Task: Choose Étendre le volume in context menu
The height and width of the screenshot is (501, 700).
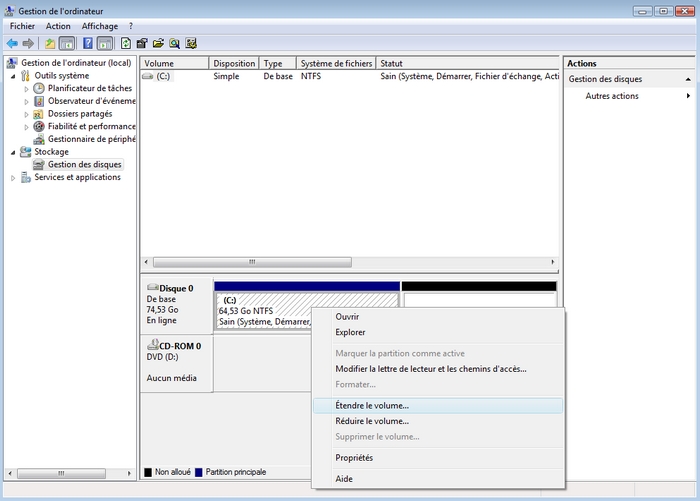Action: pos(372,406)
